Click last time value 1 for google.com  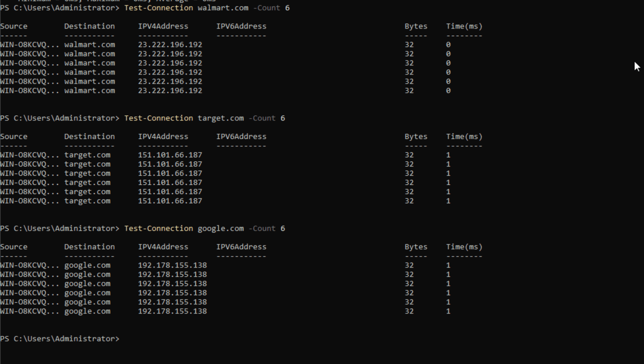tap(448, 312)
